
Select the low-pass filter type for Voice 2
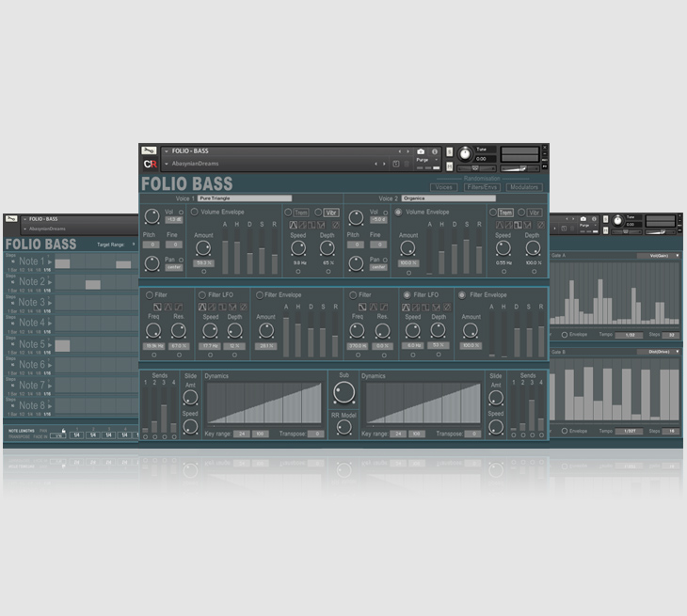pyautogui.click(x=362, y=307)
